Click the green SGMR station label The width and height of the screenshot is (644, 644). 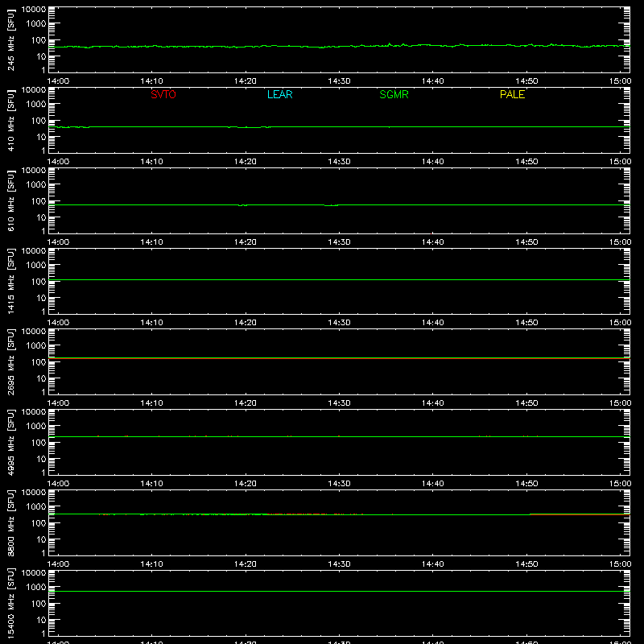pyautogui.click(x=394, y=94)
